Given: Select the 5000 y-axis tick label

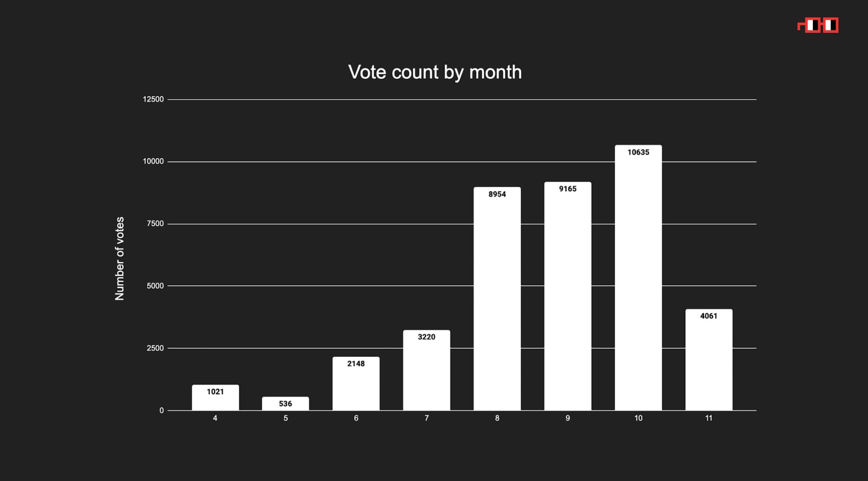Looking at the screenshot, I should tap(155, 286).
